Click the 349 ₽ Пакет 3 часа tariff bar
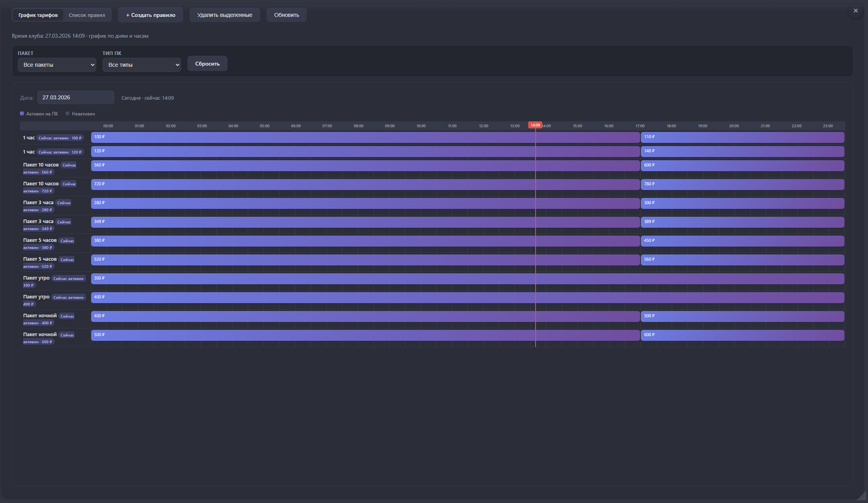The width and height of the screenshot is (868, 503). pos(365,222)
